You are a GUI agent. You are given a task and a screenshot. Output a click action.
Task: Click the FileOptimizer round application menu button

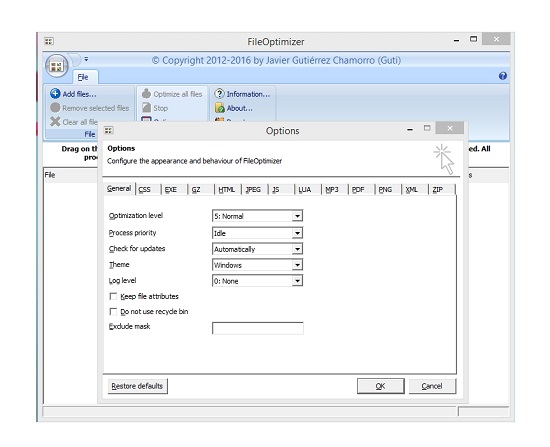(x=56, y=66)
